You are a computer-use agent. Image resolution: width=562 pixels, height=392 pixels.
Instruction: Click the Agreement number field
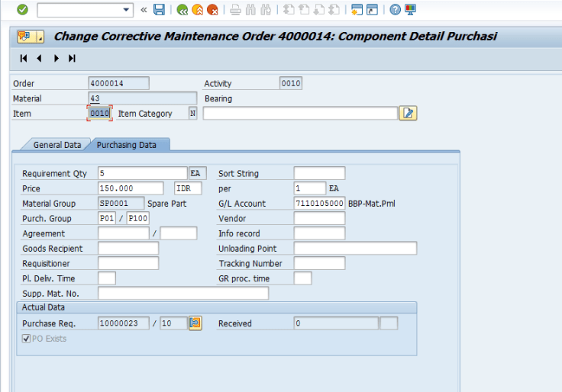pyautogui.click(x=124, y=233)
